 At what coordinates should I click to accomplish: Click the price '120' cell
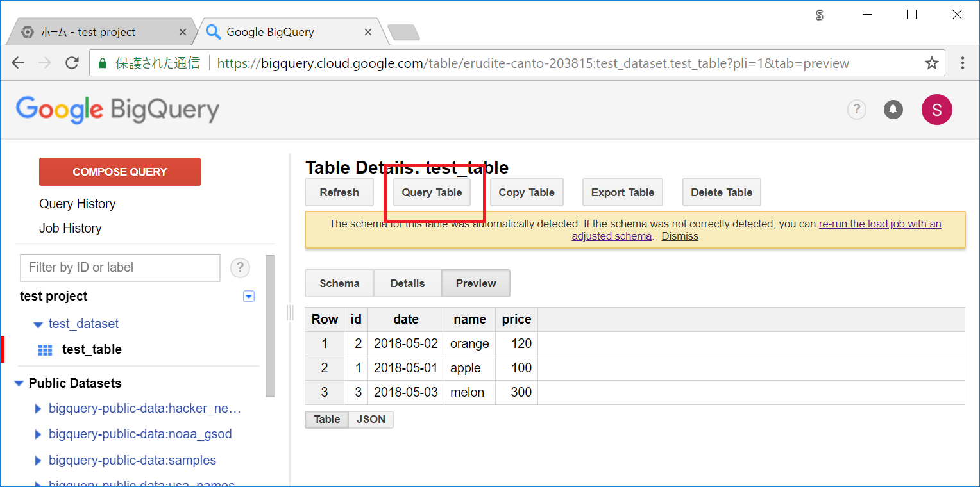(517, 343)
